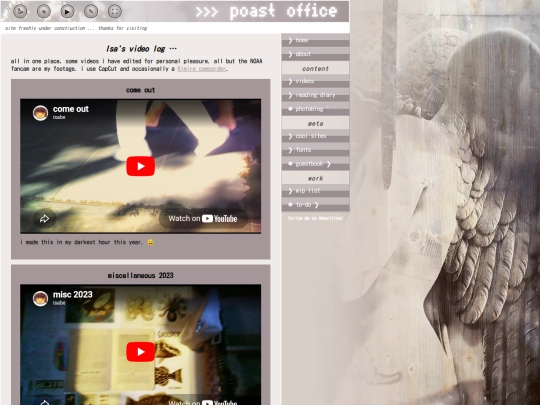Click channel avatar on 'come out' video

pyautogui.click(x=40, y=113)
